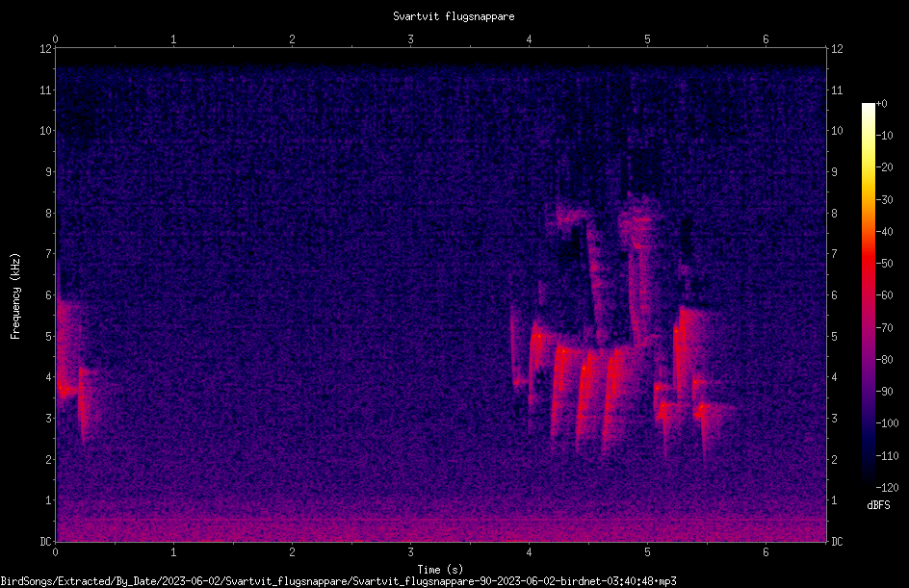Click the 4 second mark on bottom time axis

tap(529, 552)
